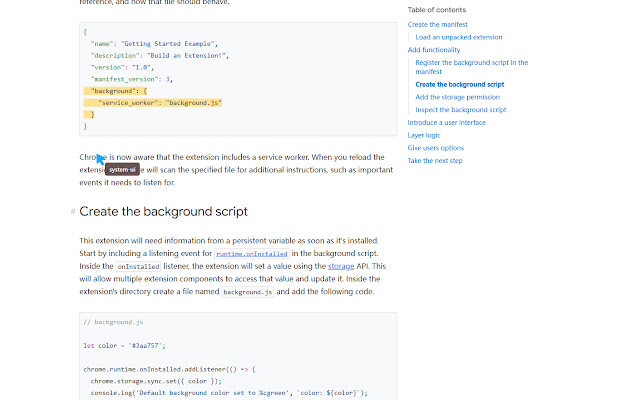Go to 'Layer logic' section

[x=424, y=135]
